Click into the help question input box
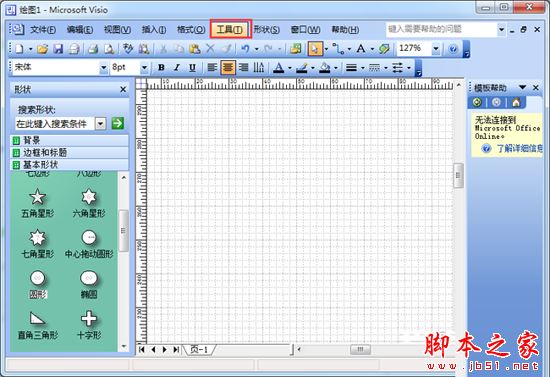Screen dimensions: 550x377 (x=441, y=29)
